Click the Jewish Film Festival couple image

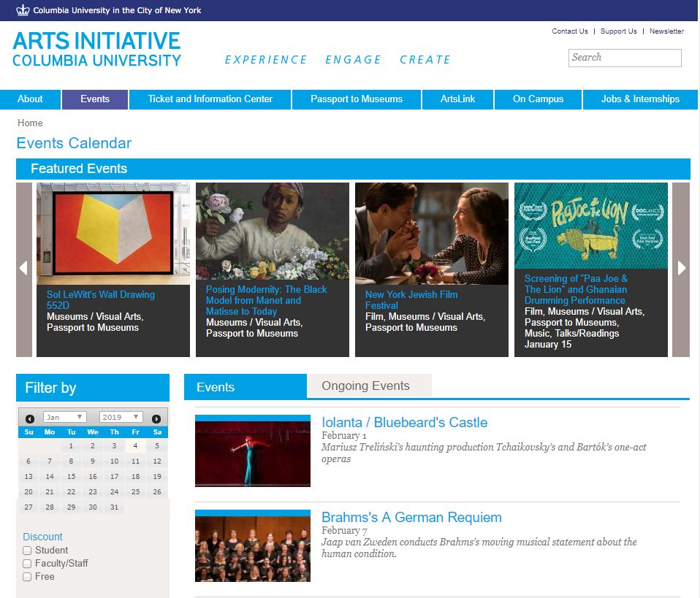pyautogui.click(x=432, y=234)
